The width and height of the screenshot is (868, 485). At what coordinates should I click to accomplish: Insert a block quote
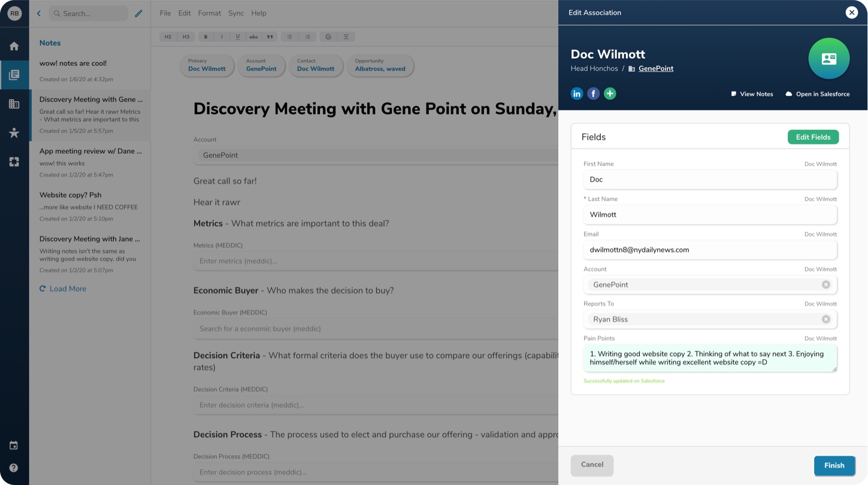[x=270, y=37]
